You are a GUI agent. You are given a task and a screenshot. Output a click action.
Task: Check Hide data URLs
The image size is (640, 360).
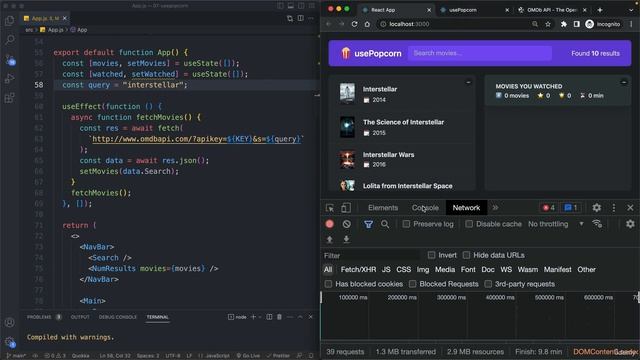[x=467, y=255]
